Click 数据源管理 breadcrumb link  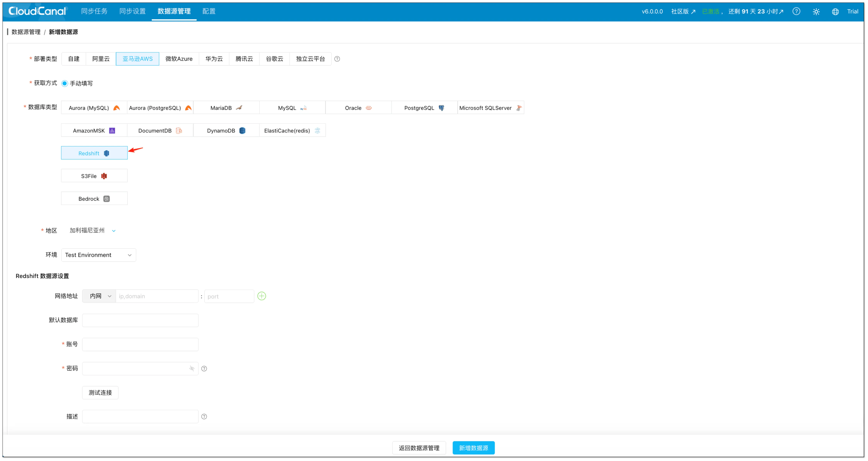click(26, 32)
